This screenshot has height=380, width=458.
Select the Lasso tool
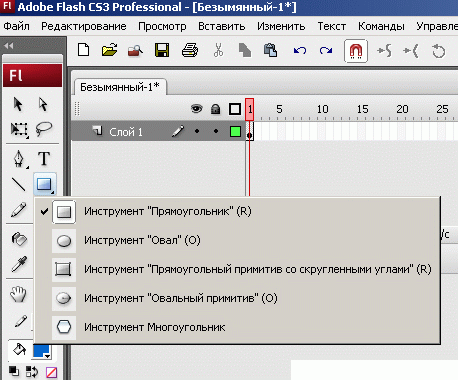click(x=44, y=129)
